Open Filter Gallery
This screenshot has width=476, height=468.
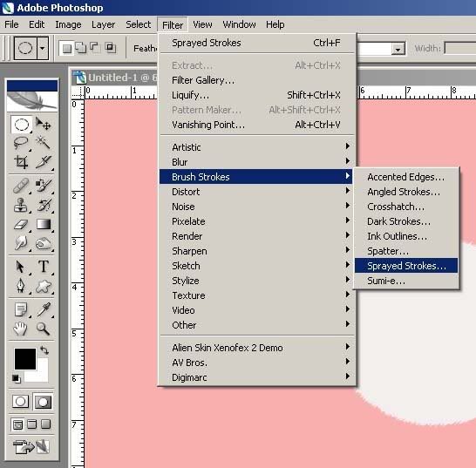pyautogui.click(x=256, y=80)
